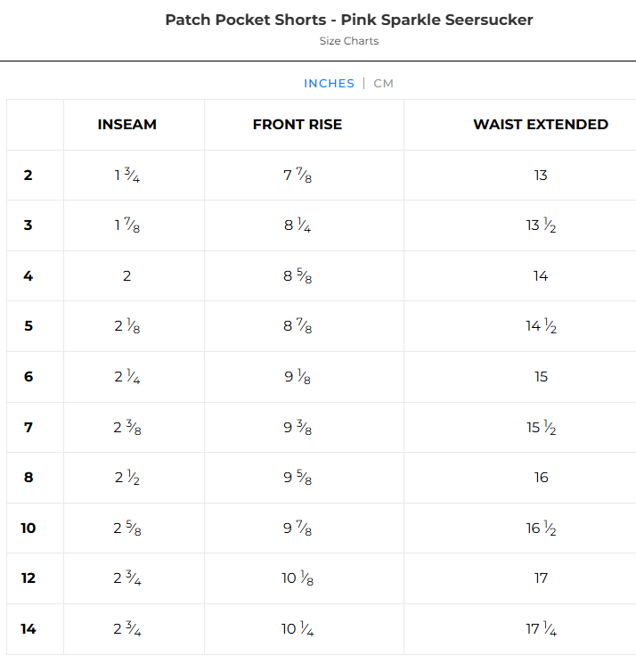Click the front rise value for size 14
Viewport: 636px width, 672px height.
tap(298, 629)
